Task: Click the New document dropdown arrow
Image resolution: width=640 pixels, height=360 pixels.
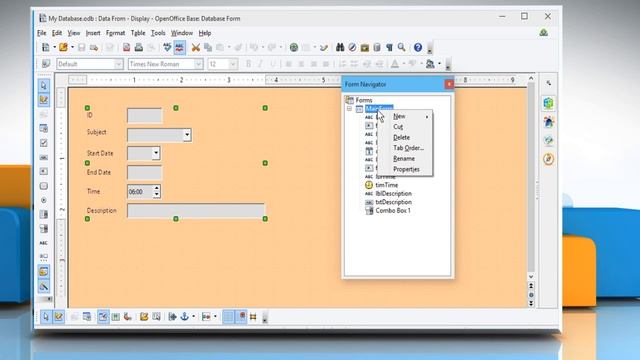Action: [x=54, y=47]
